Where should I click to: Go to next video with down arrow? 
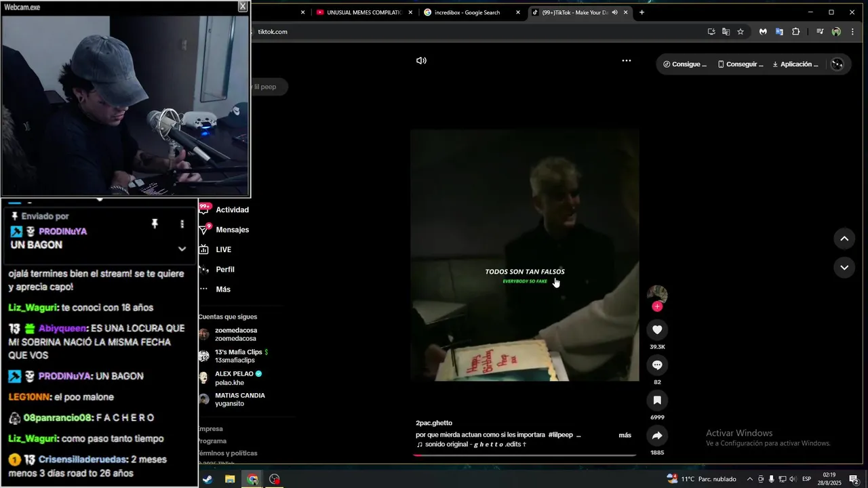[844, 268]
